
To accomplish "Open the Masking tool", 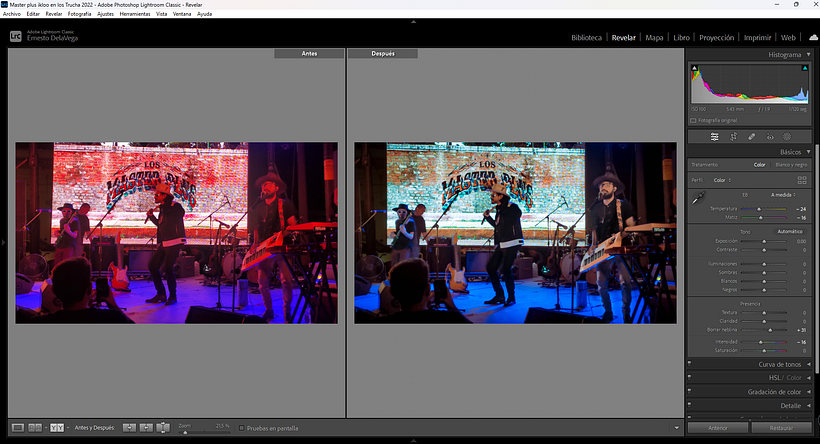I will point(787,136).
